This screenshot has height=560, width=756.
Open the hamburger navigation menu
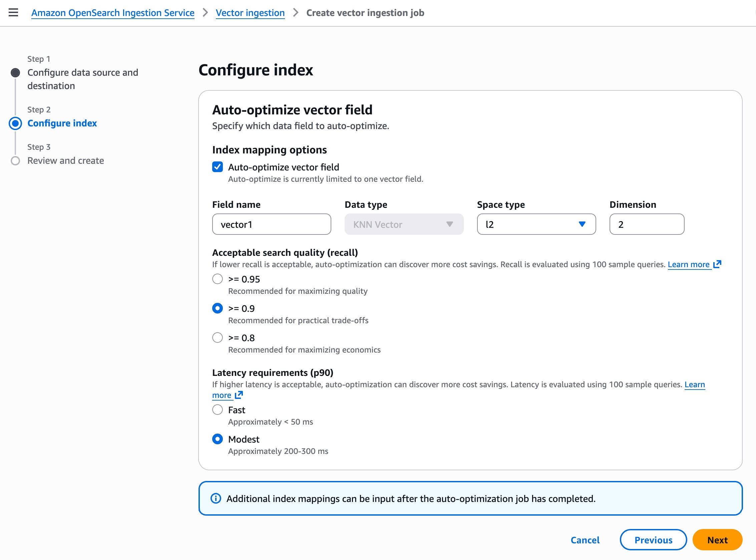pos(13,13)
